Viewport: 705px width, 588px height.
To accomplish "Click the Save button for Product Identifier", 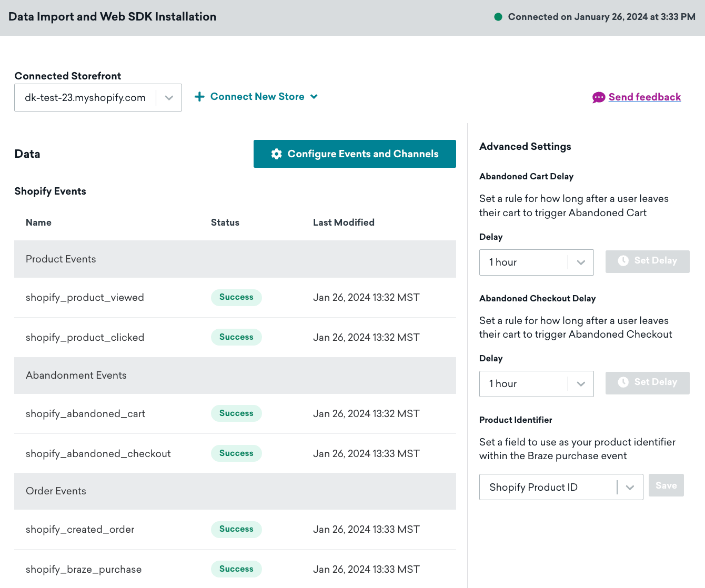I will tap(666, 485).
